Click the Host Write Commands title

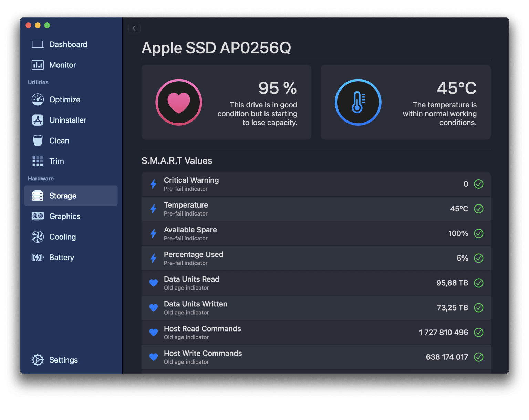tap(203, 354)
